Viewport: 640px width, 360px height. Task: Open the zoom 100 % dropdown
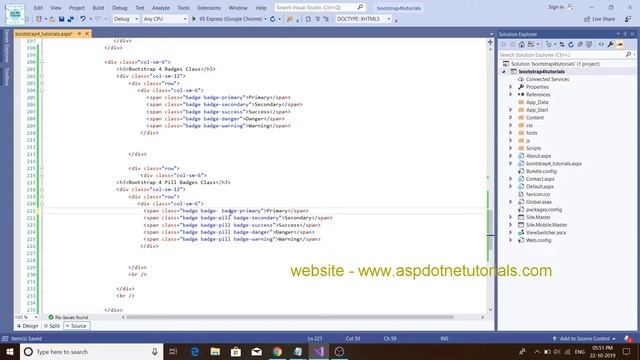[36, 317]
